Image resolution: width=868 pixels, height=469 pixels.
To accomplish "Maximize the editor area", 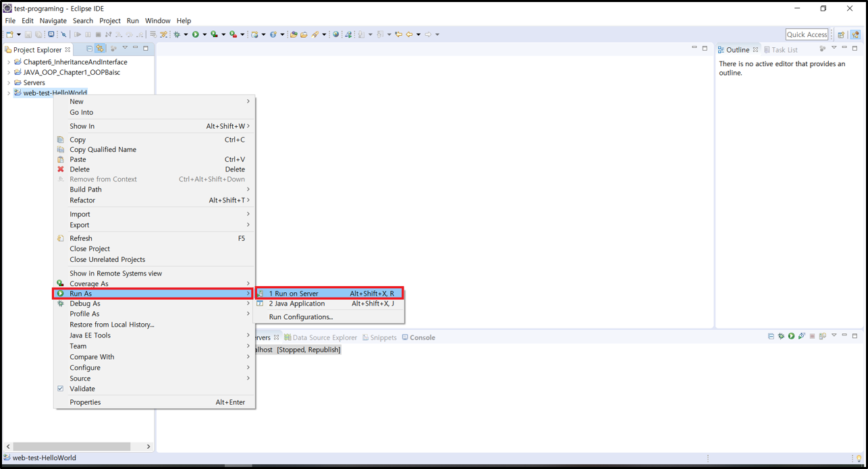I will [x=705, y=48].
